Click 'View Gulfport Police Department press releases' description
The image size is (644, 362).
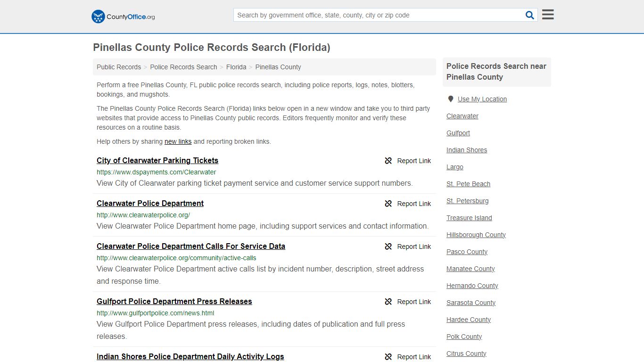tap(251, 330)
